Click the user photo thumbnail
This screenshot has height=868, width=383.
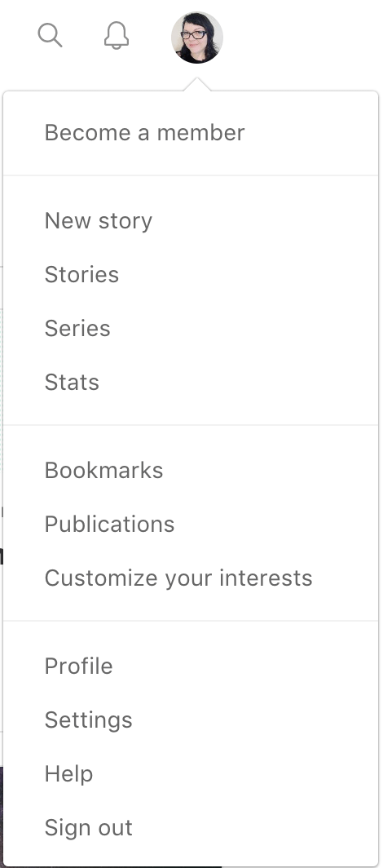196,38
